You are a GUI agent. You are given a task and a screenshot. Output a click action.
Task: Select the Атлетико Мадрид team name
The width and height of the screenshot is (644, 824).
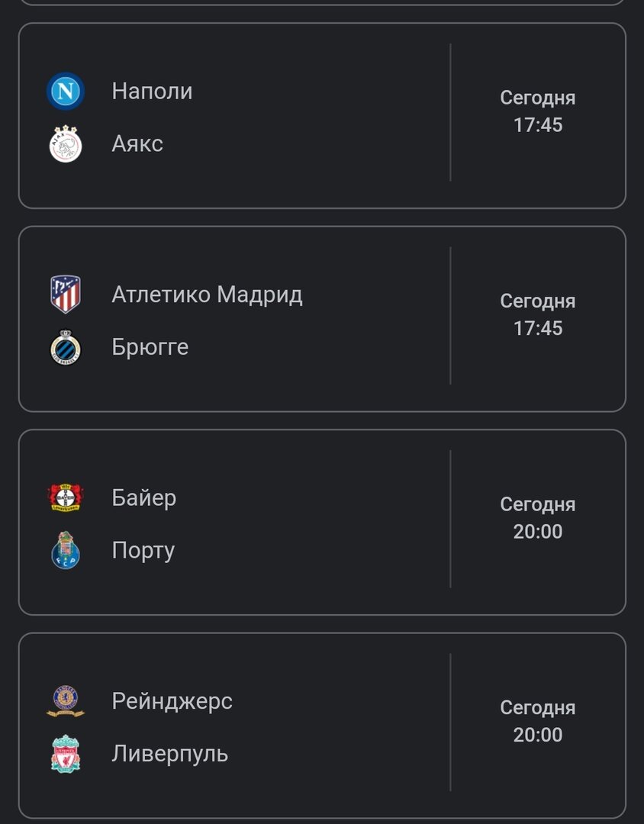207,295
